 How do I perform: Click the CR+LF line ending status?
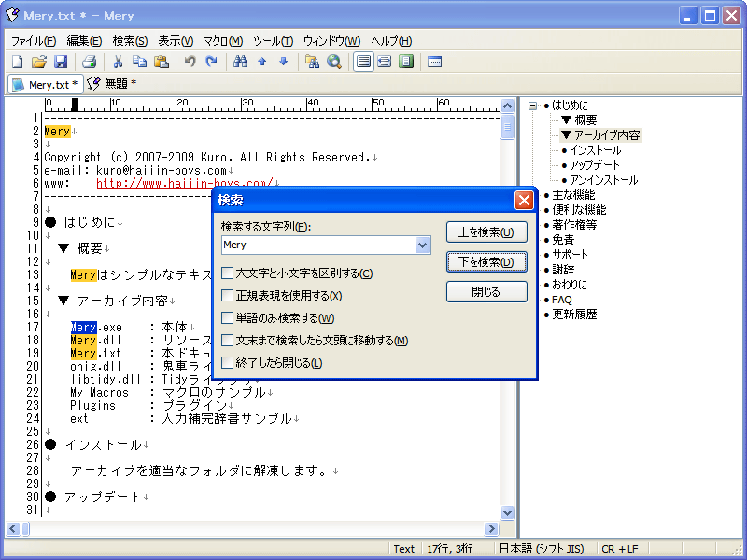click(x=619, y=549)
